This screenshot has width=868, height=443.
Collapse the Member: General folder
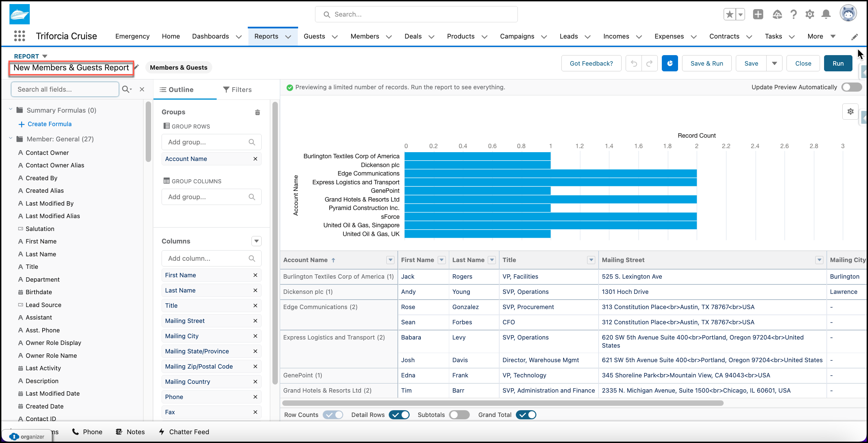point(11,139)
